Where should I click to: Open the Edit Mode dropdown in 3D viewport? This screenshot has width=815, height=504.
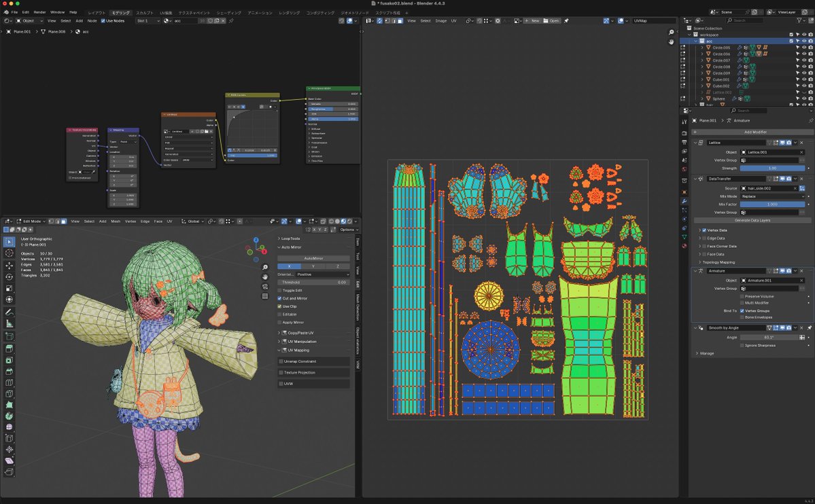click(31, 221)
